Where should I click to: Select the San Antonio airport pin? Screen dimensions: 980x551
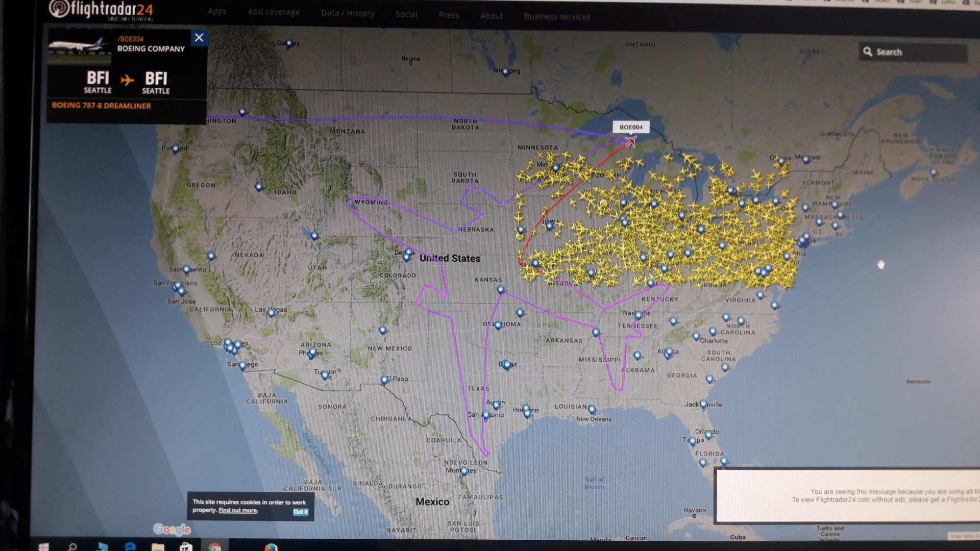tap(485, 416)
